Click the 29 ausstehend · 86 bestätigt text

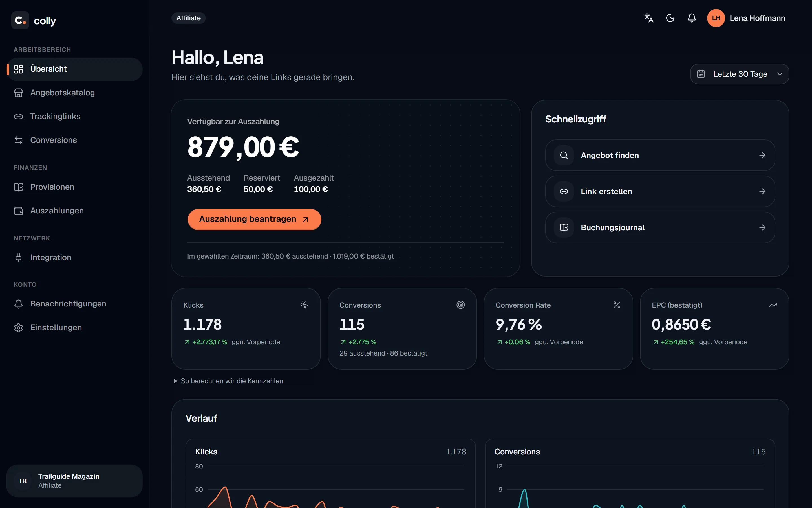pos(383,353)
